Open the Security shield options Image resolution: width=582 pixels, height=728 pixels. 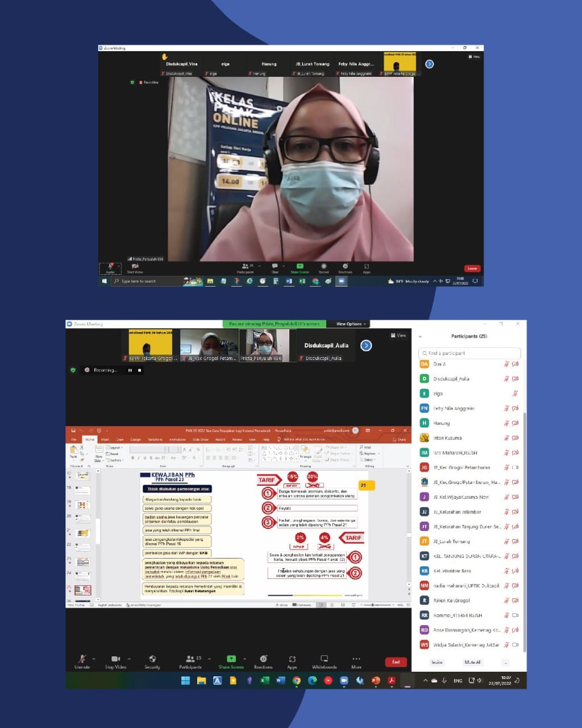click(152, 661)
